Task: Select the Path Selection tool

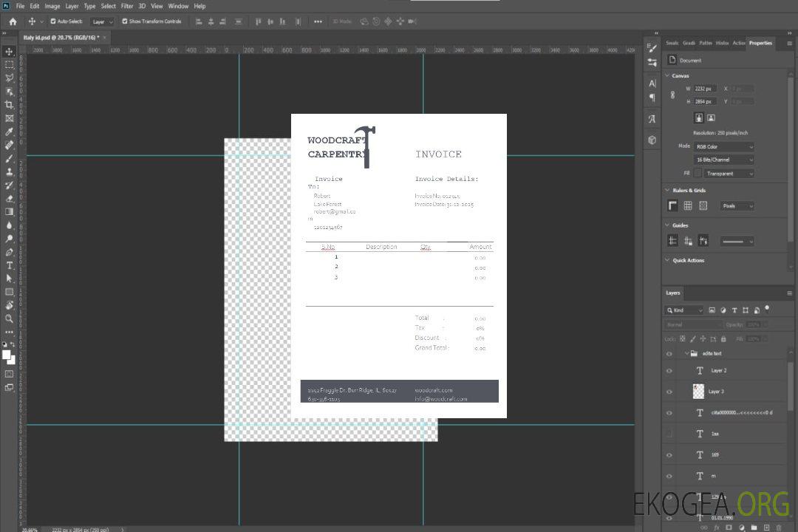Action: pos(9,279)
